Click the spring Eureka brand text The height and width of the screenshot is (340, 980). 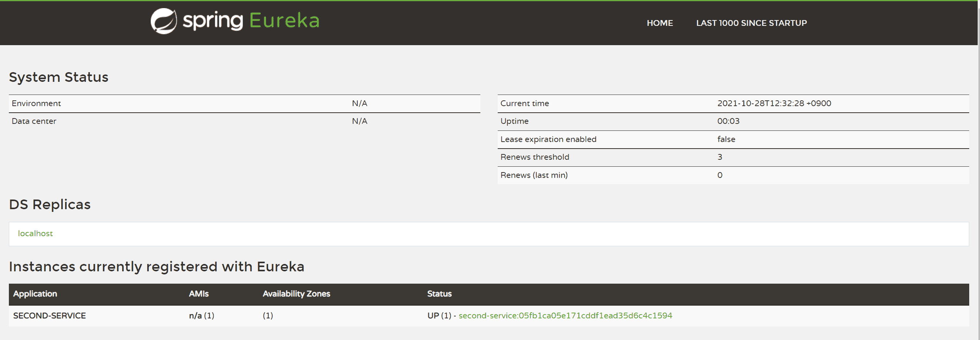coord(251,21)
